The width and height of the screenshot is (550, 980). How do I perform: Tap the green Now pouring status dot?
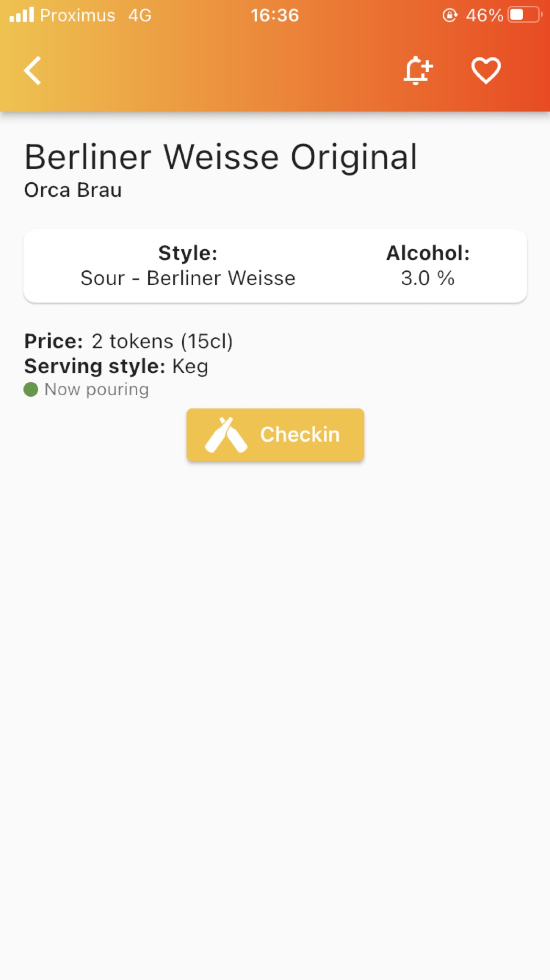tap(31, 390)
